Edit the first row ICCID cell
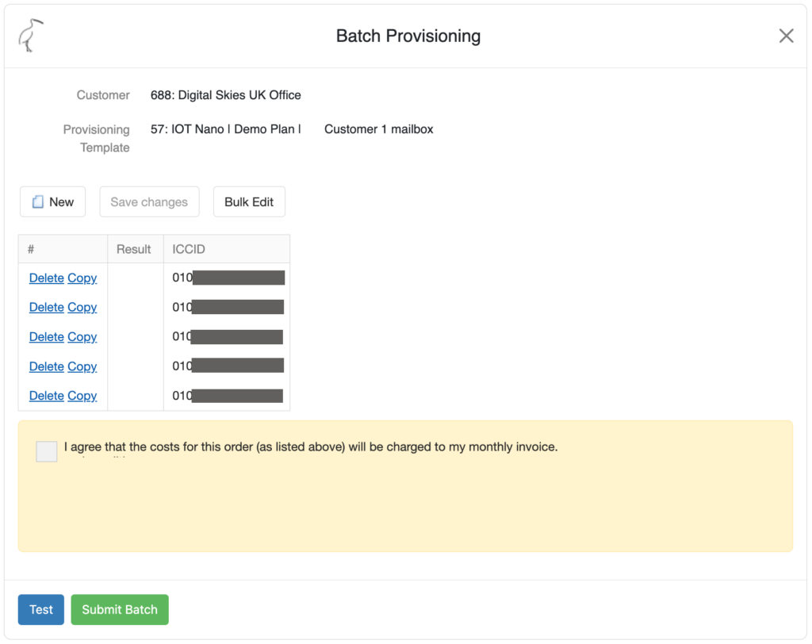The height and width of the screenshot is (644, 812). (x=228, y=278)
